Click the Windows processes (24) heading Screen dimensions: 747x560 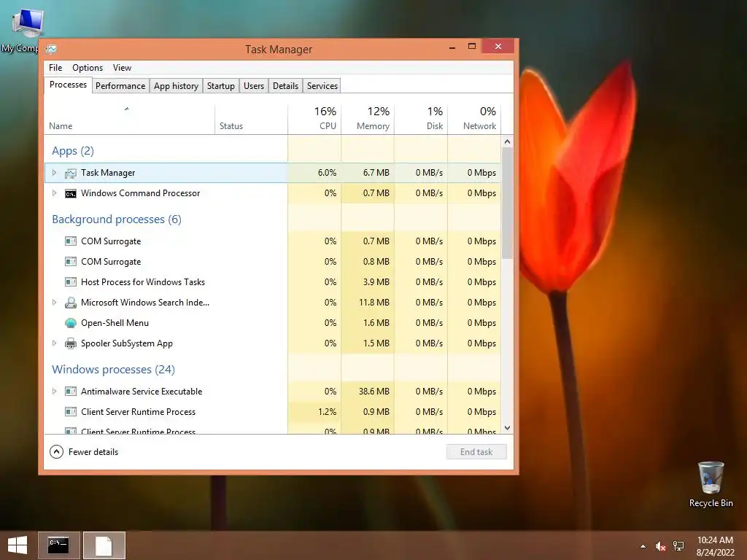click(113, 370)
